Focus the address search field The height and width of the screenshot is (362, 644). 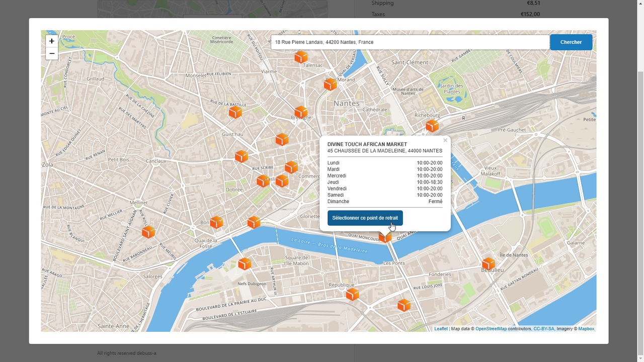pyautogui.click(x=410, y=42)
